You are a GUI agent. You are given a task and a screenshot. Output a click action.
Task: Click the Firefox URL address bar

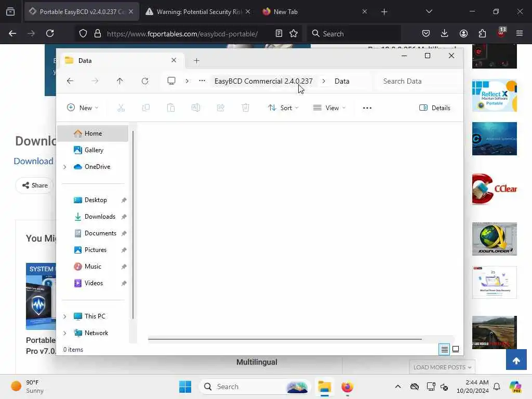(x=182, y=34)
